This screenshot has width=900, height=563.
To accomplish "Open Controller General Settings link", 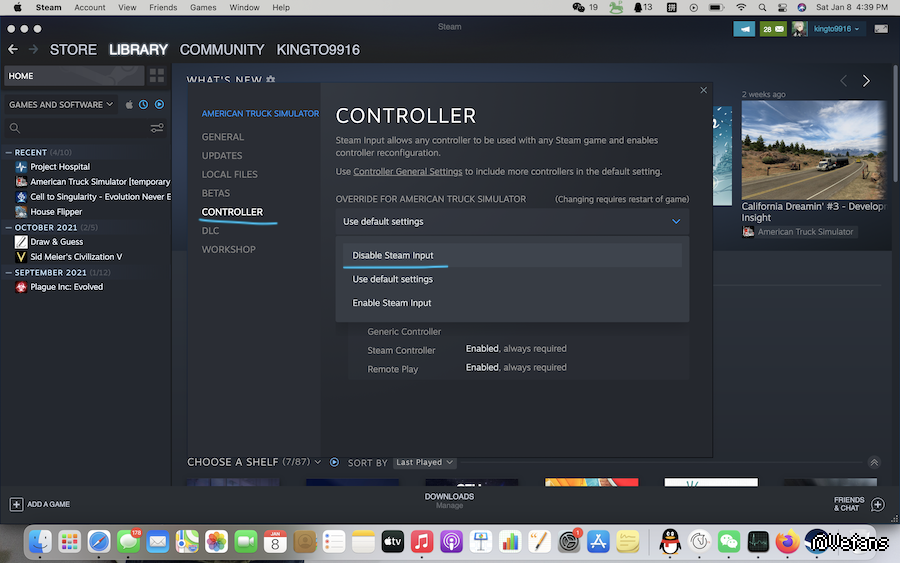I will coord(408,171).
